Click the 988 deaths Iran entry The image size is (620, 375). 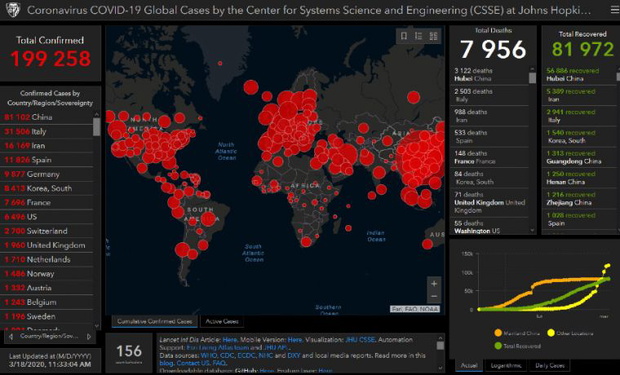pyautogui.click(x=490, y=116)
